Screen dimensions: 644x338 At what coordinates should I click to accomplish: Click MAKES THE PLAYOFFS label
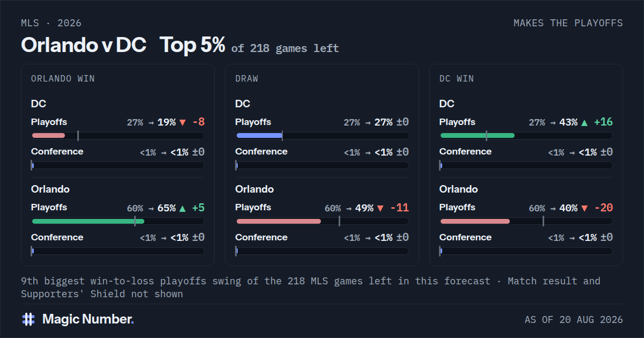click(568, 23)
